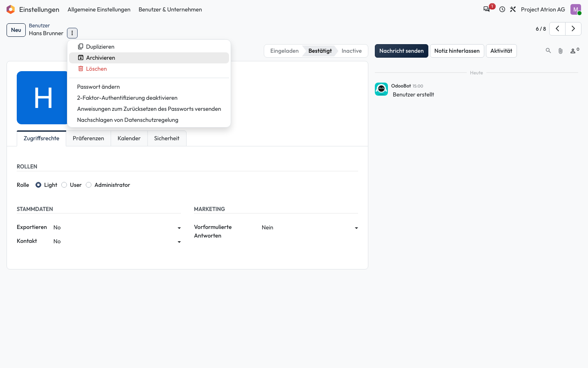Choose Duplizieren from the actions menu
This screenshot has width=588, height=368.
click(149, 47)
